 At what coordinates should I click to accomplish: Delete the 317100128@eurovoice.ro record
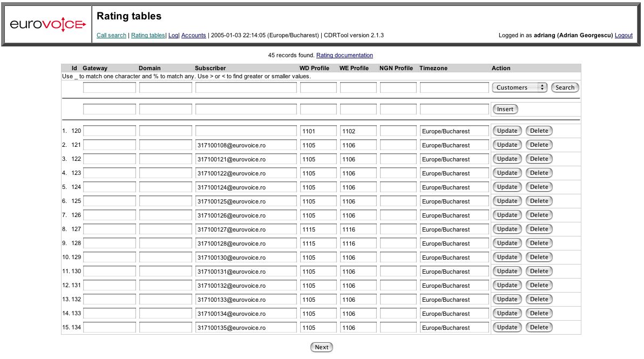tap(539, 243)
